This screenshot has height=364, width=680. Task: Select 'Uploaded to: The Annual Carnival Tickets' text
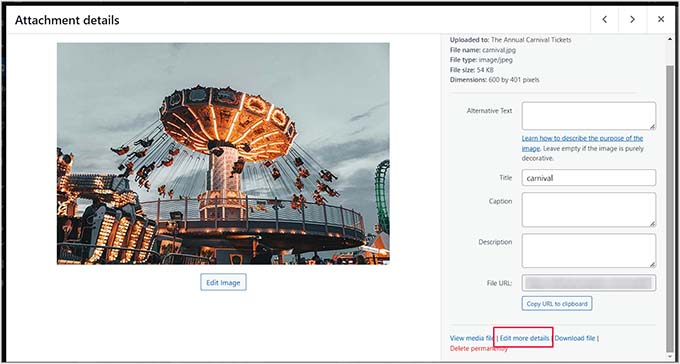pyautogui.click(x=510, y=40)
